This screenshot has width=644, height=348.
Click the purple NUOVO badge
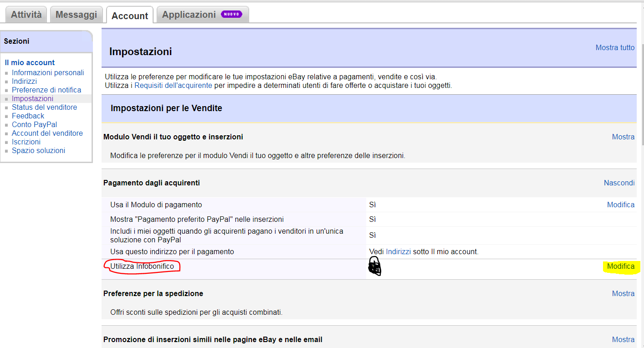tap(231, 14)
